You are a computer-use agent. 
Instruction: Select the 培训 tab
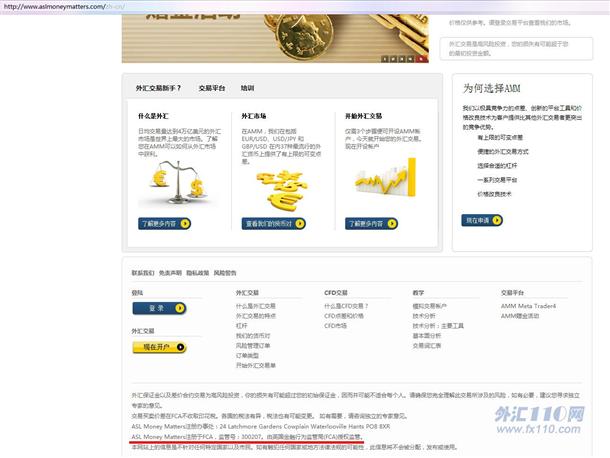click(x=247, y=88)
